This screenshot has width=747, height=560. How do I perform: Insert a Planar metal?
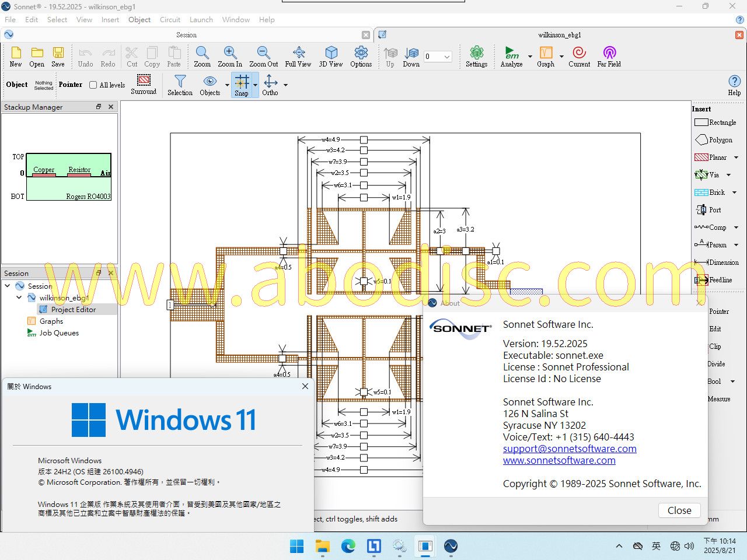tap(711, 157)
